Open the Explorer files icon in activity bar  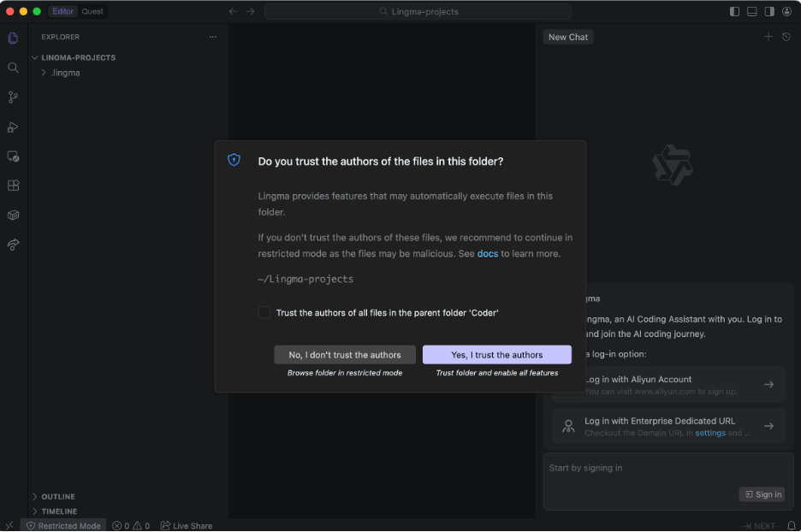coord(14,38)
